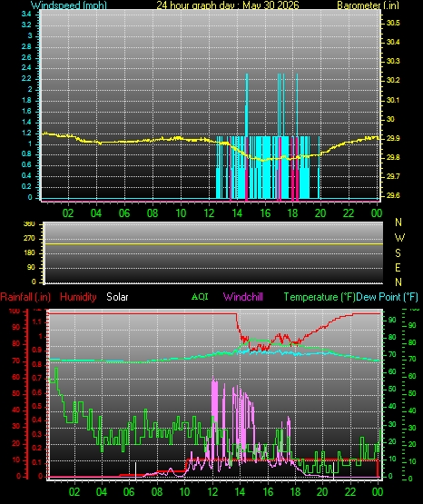Click the 1.1 value on rainfall axis
The height and width of the screenshot is (504, 423).
[x=37, y=321]
